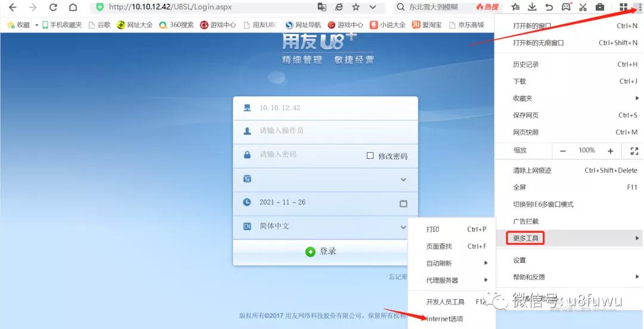The height and width of the screenshot is (329, 644).
Task: Switch browser engine via the IE icon
Action: point(339,7)
